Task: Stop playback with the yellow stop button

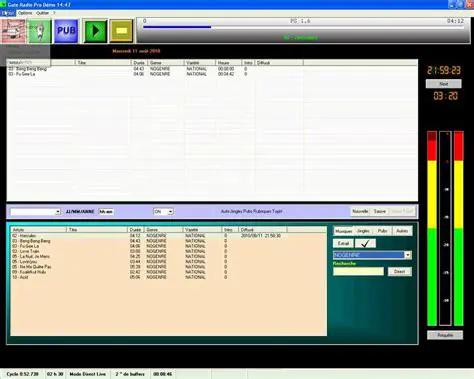Action: 121,31
